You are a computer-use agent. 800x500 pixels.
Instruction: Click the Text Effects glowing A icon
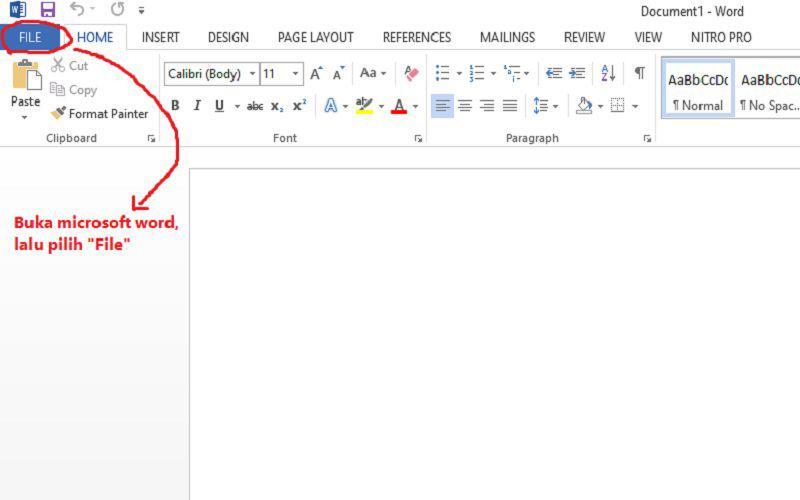pos(331,106)
